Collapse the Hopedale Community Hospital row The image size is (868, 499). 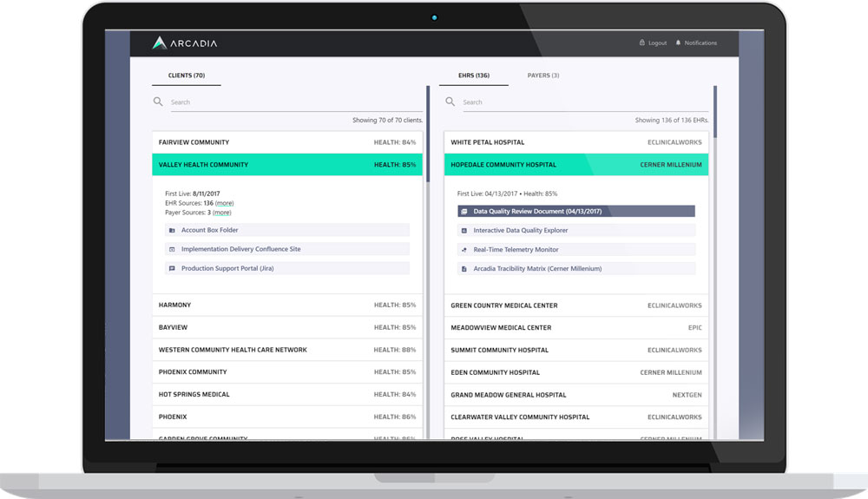pyautogui.click(x=576, y=164)
